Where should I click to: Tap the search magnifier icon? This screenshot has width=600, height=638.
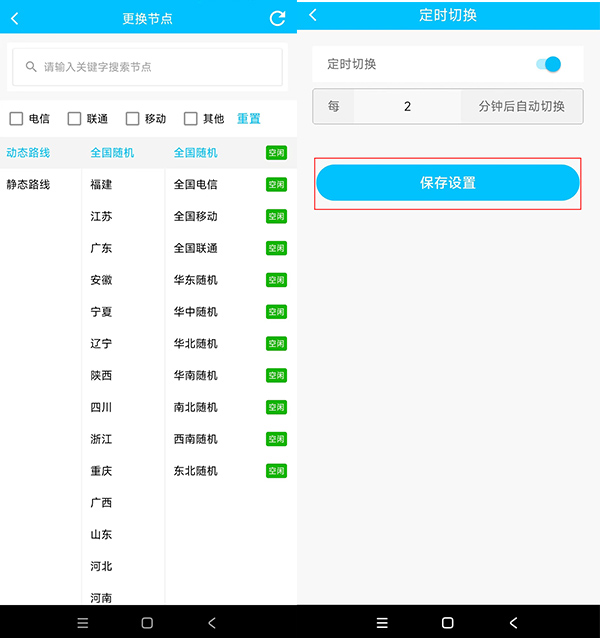click(32, 67)
